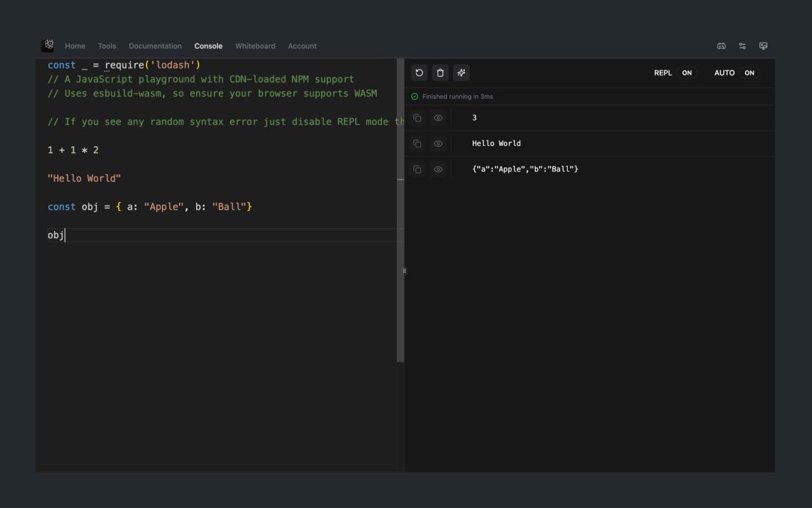Screen dimensions: 812x508
Task: Click the sparkle AI format icon
Action: [461, 72]
